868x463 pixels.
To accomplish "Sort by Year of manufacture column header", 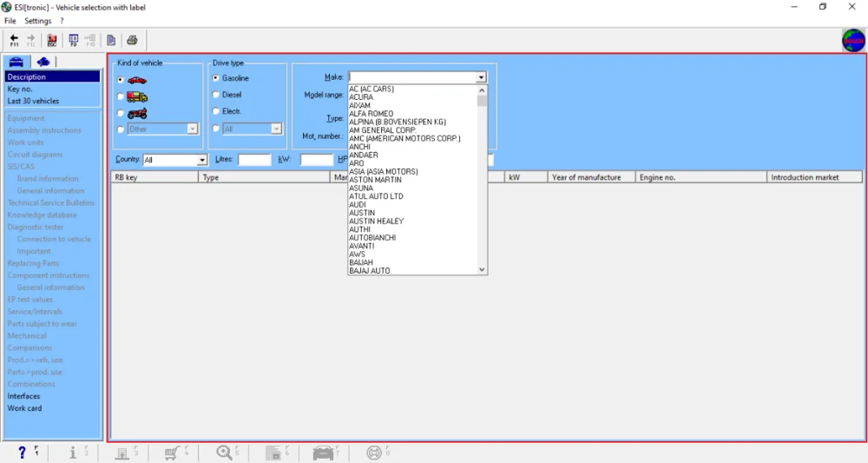I will click(591, 177).
